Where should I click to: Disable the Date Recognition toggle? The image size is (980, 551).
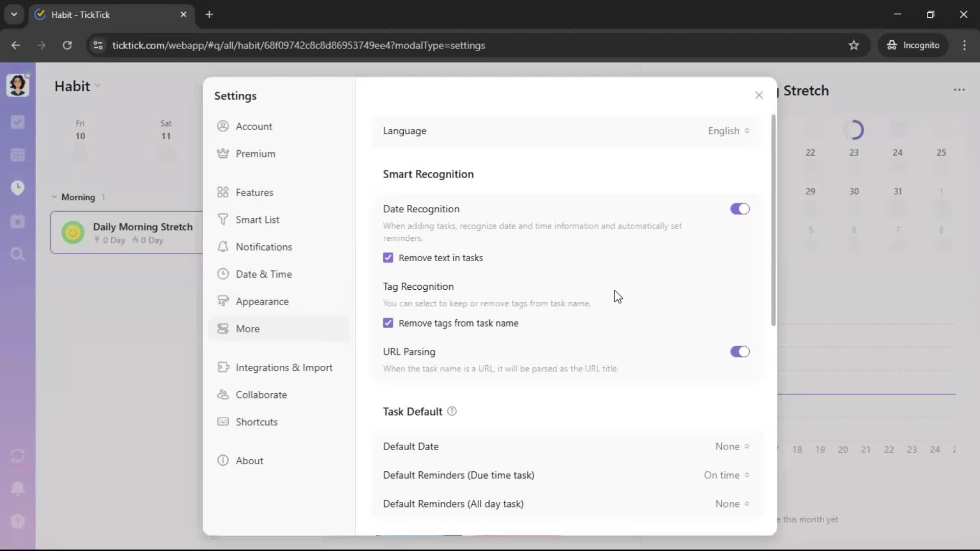(x=740, y=209)
